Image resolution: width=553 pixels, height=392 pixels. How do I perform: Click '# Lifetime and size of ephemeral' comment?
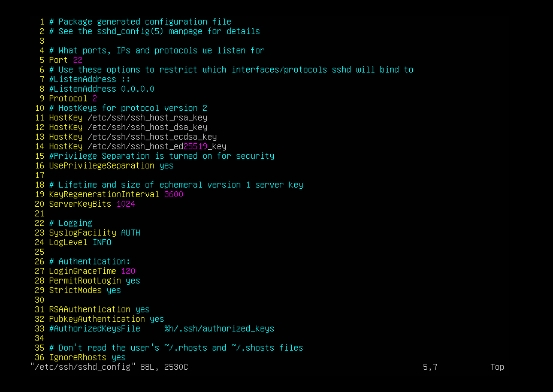click(x=176, y=185)
